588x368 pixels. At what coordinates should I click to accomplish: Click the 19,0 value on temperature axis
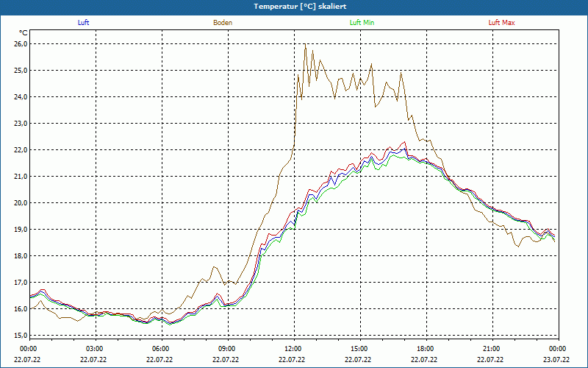(20, 230)
